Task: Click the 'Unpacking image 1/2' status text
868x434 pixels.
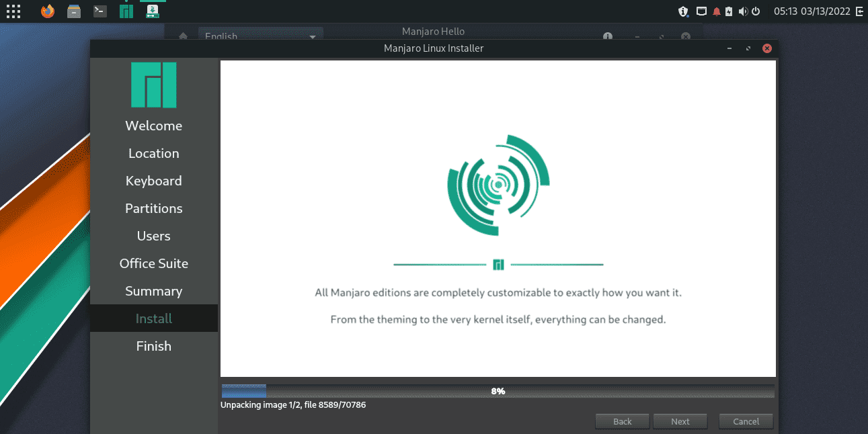Action: tap(293, 405)
